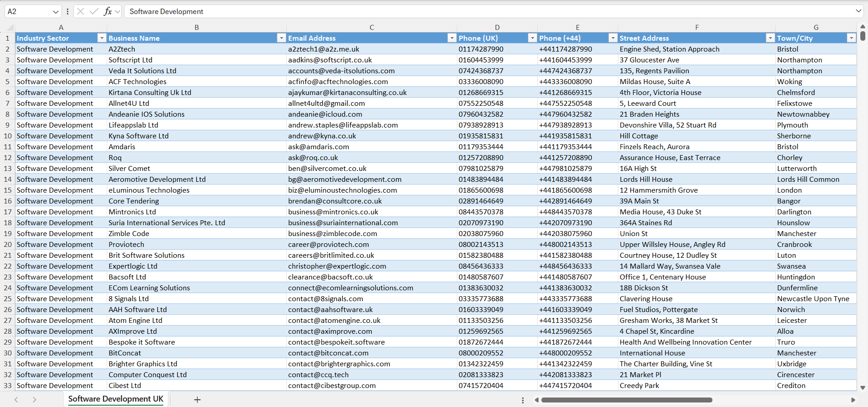The width and height of the screenshot is (868, 407).
Task: Open Phone (UK) filter dropdown
Action: tap(532, 38)
